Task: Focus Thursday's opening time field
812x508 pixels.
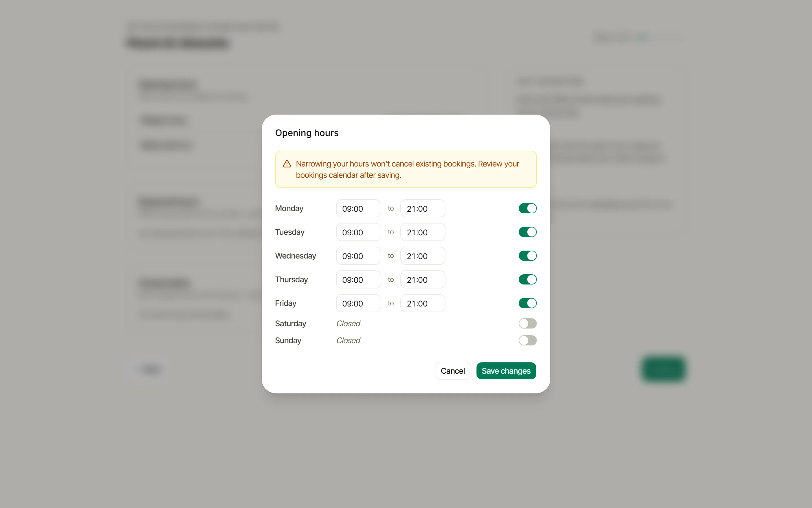Action: [358, 279]
